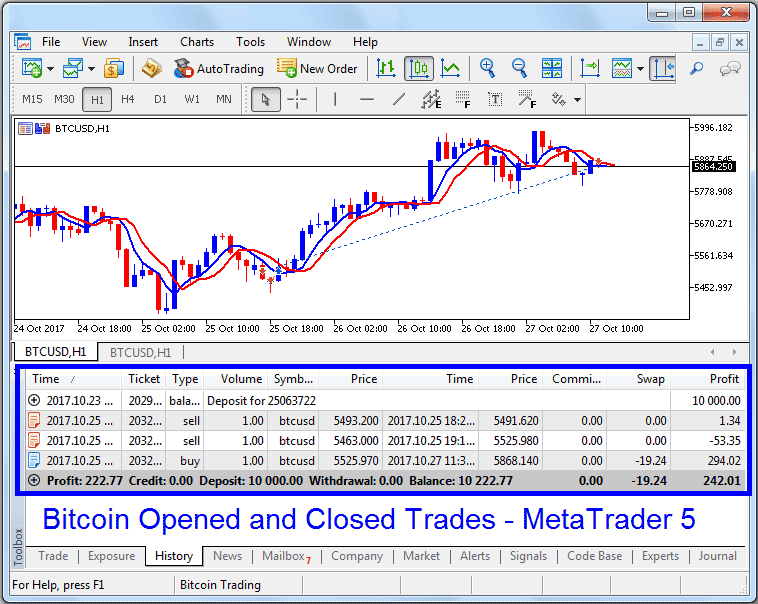This screenshot has height=604, width=758.
Task: Select the crosshair tool
Action: coord(297,99)
